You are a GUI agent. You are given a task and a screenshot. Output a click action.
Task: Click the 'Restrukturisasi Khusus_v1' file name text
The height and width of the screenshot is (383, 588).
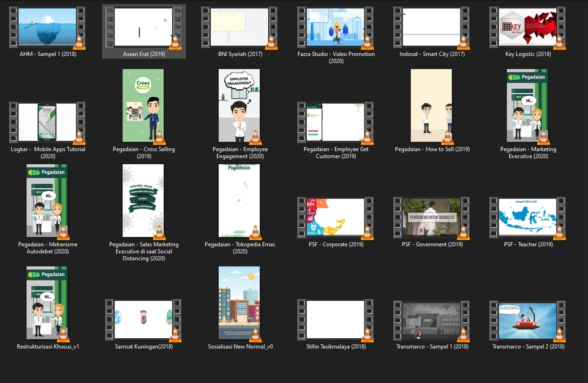(48, 347)
